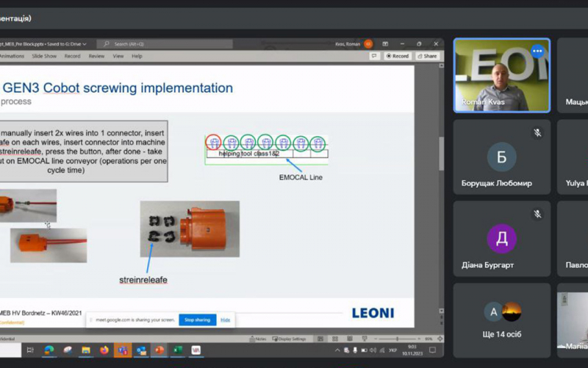This screenshot has width=588, height=368.
Task: Click muted mic icon on Діана Бургарт tile
Action: click(537, 214)
